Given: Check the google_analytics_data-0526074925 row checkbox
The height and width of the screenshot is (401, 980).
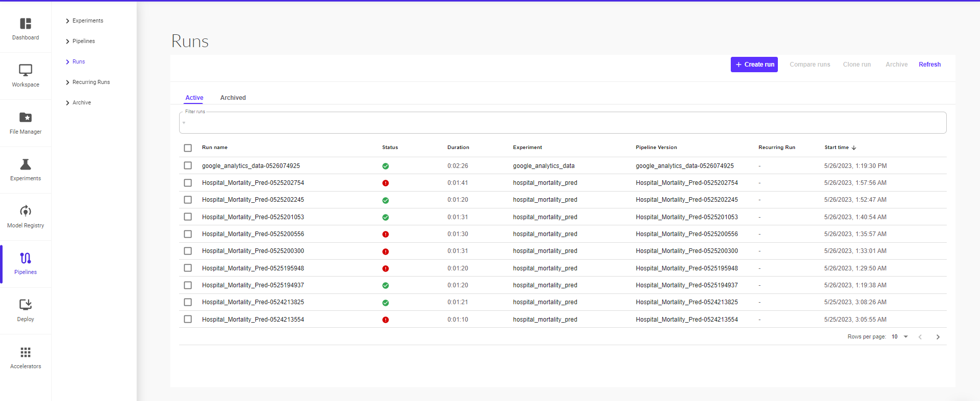Looking at the screenshot, I should pyautogui.click(x=188, y=165).
